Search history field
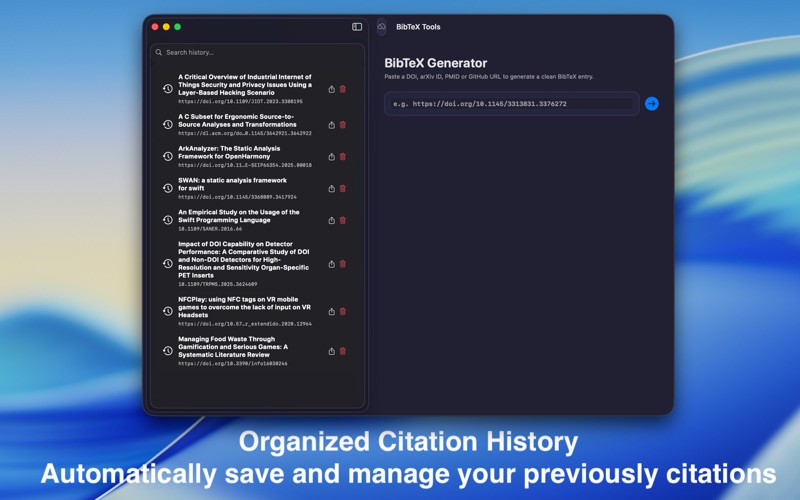Image resolution: width=800 pixels, height=500 pixels. pyautogui.click(x=258, y=52)
